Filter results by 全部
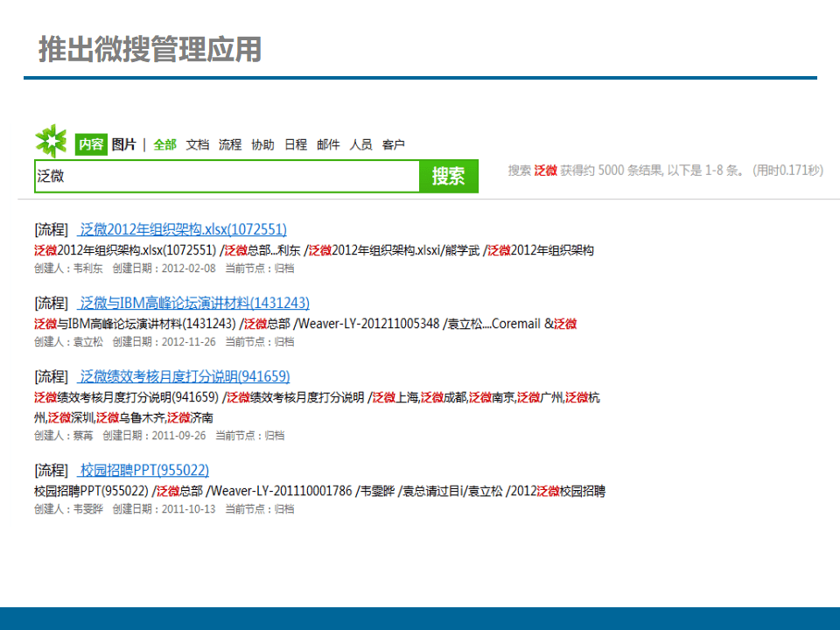 tap(165, 144)
